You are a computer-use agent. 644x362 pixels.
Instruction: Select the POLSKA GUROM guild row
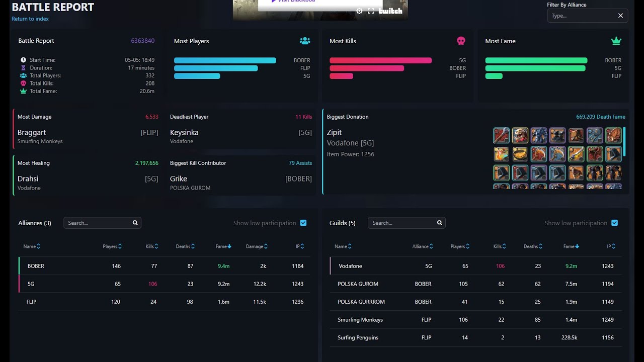click(x=475, y=284)
